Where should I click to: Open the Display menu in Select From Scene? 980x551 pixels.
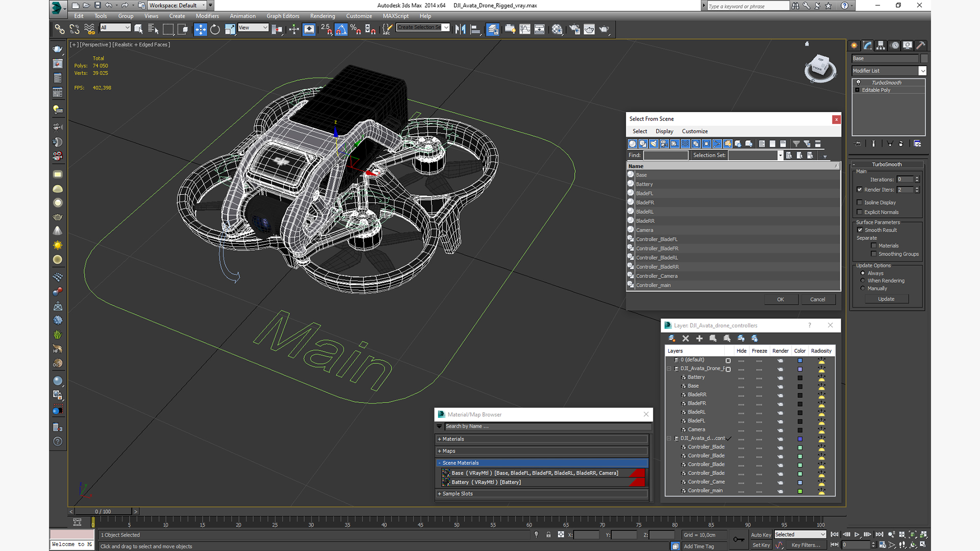pyautogui.click(x=664, y=131)
